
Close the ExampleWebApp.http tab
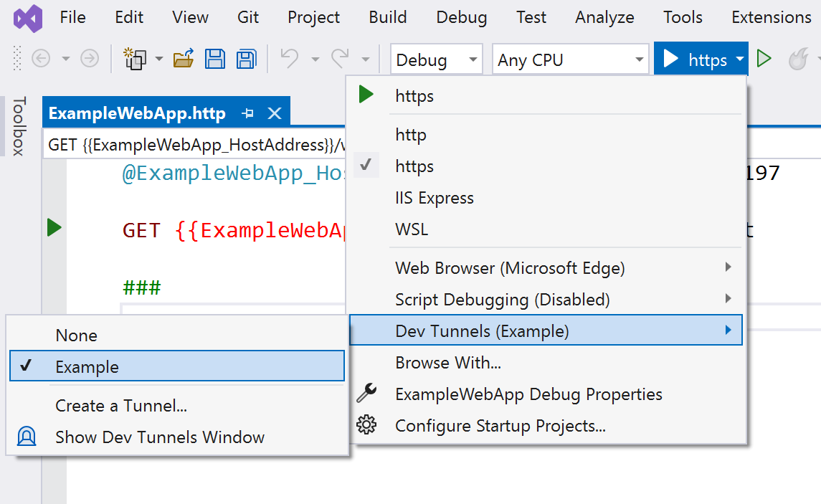click(x=275, y=113)
